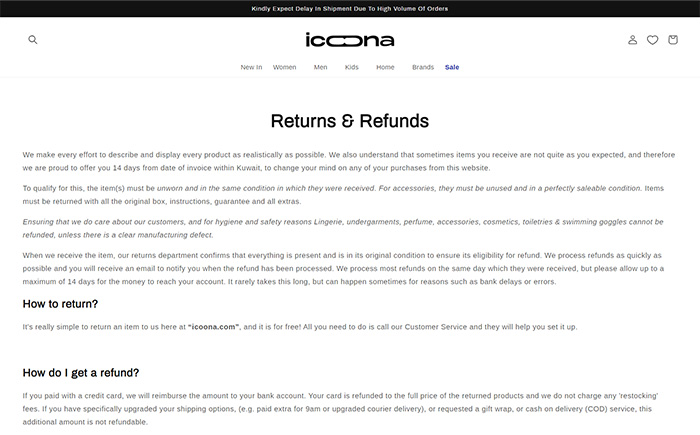Open the Women menu item
Image resolution: width=700 pixels, height=435 pixels.
(284, 67)
